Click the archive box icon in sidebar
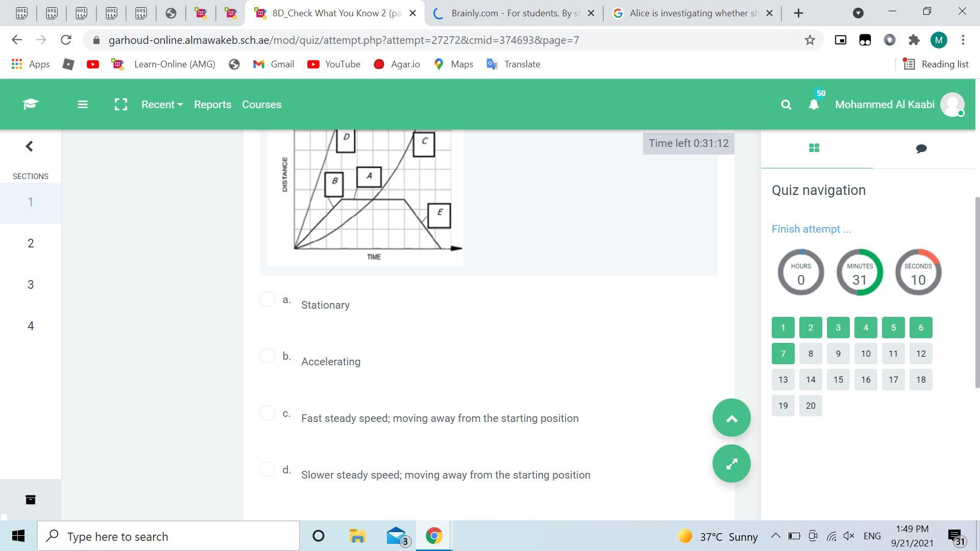Viewport: 980px width, 551px height. point(31,500)
